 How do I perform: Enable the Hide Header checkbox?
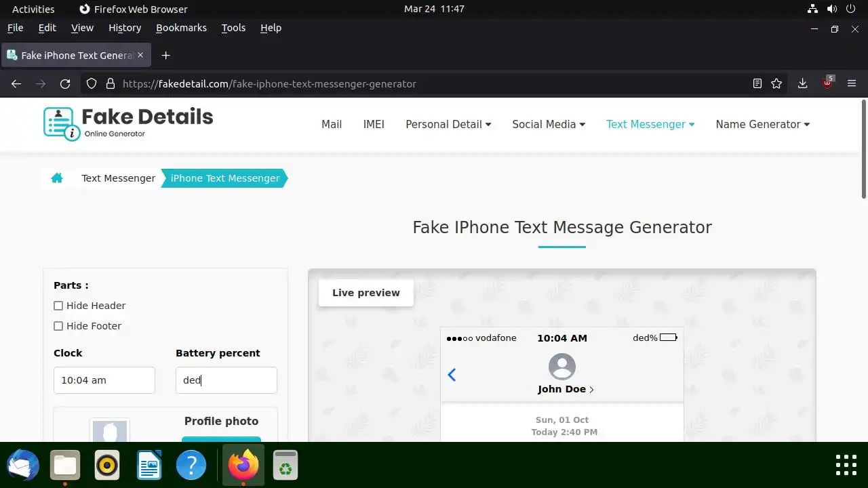pyautogui.click(x=58, y=306)
